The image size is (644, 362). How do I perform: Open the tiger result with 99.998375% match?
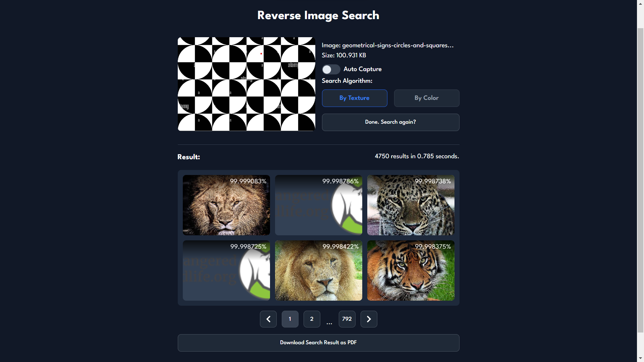[411, 270]
